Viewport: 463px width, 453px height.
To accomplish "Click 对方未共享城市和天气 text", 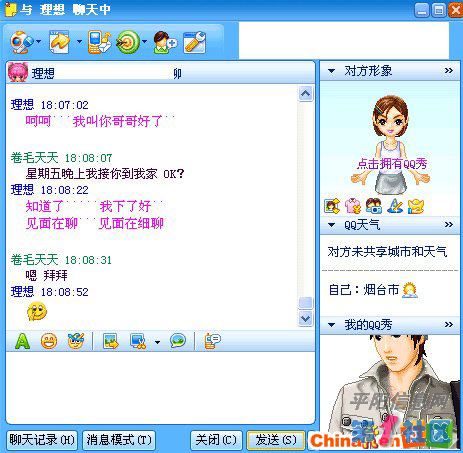I will coord(387,252).
